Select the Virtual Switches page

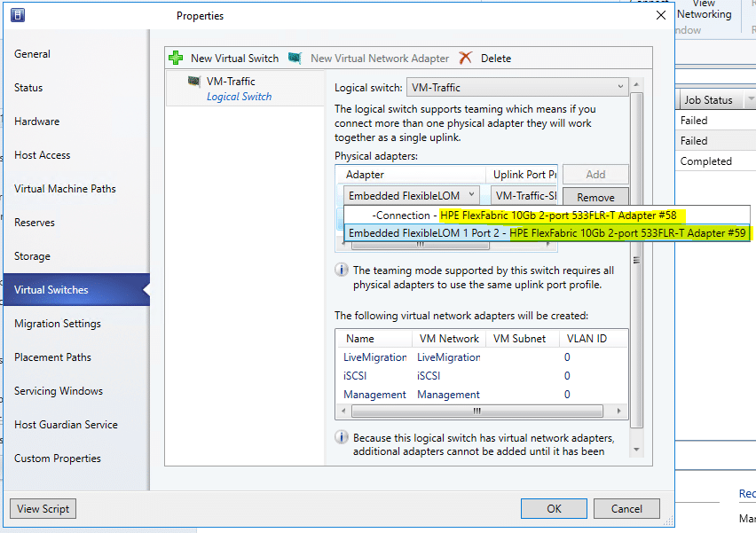(x=76, y=290)
